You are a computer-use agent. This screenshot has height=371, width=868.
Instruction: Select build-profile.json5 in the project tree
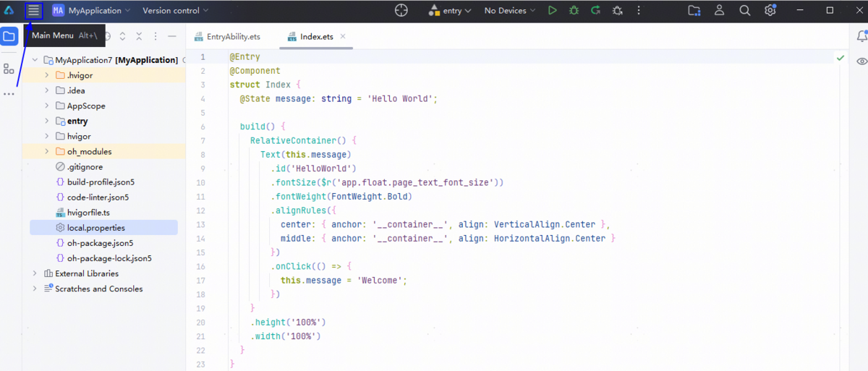pyautogui.click(x=101, y=182)
